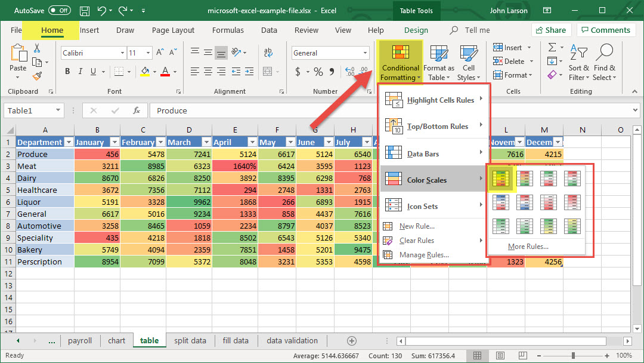Click the Format Painter brush icon

click(37, 76)
